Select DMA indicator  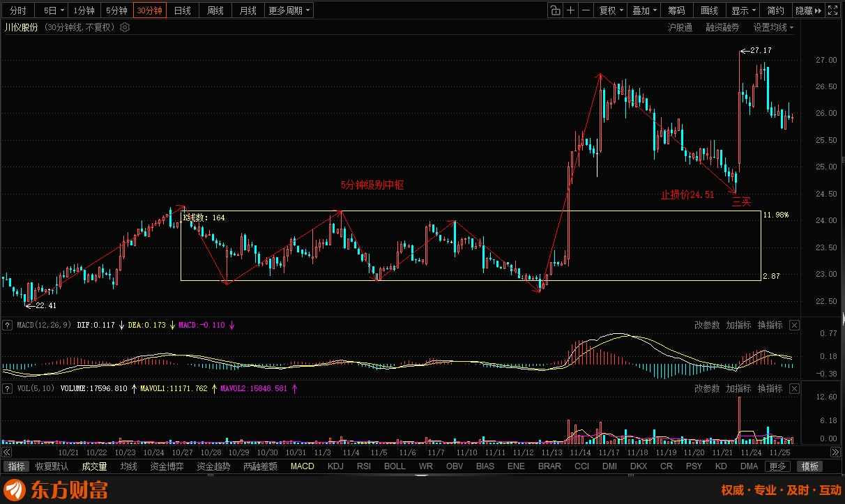click(x=749, y=466)
